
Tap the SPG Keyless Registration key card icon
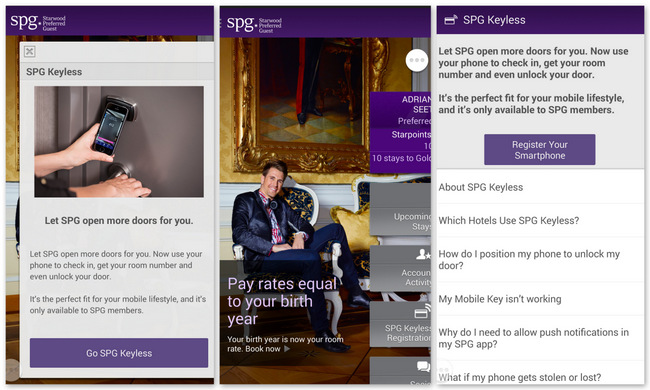(x=422, y=312)
